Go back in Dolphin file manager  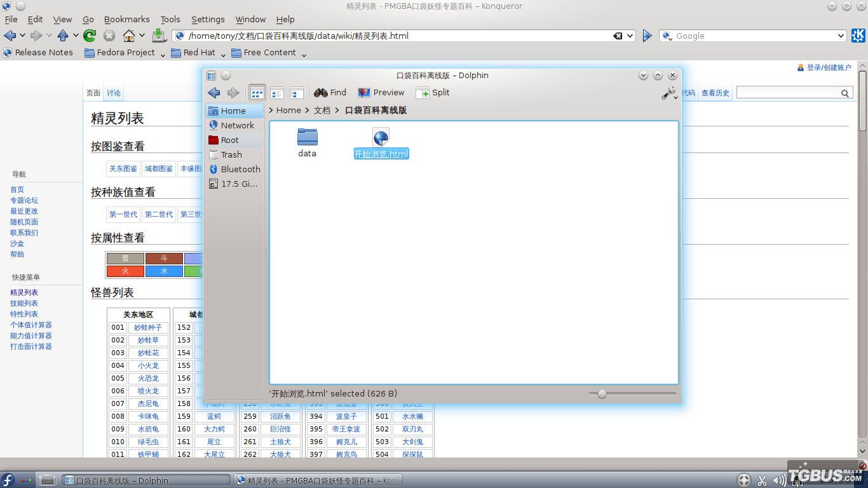(214, 93)
